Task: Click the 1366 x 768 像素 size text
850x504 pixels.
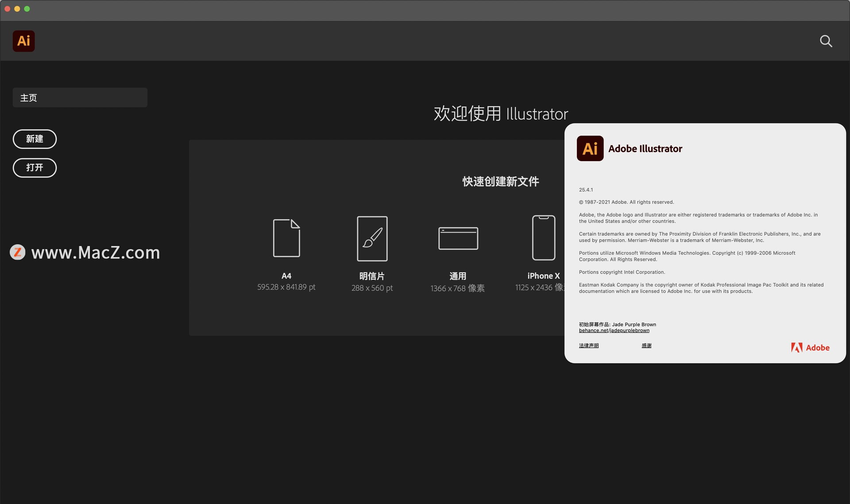Action: tap(457, 289)
